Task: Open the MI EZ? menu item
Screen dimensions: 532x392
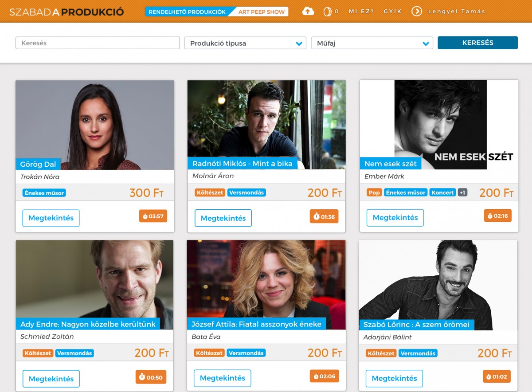Action: 361,12
